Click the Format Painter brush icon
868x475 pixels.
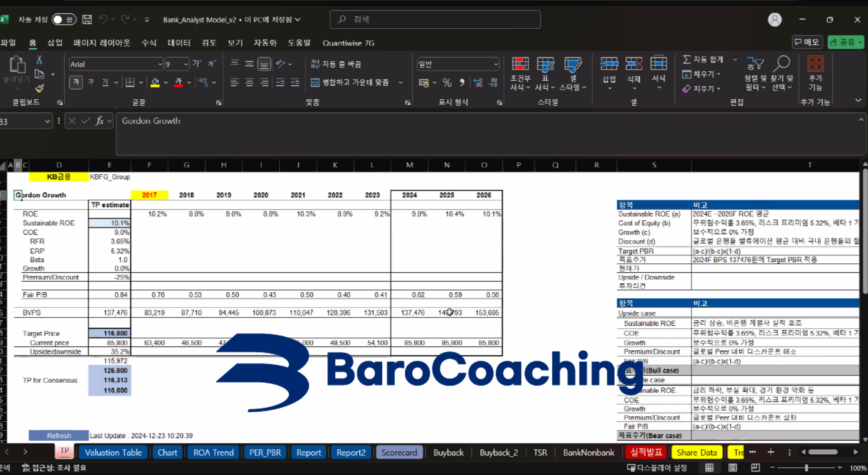click(40, 89)
